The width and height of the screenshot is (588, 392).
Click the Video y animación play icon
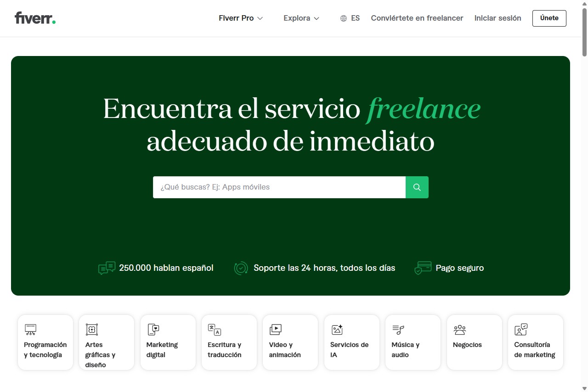coord(276,330)
